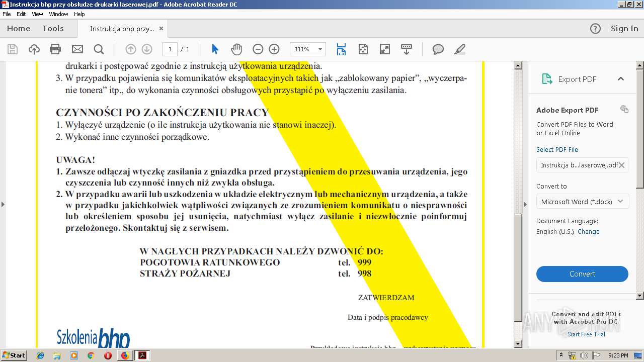Open the media player taskbar icon
644x362 pixels.
tap(74, 355)
